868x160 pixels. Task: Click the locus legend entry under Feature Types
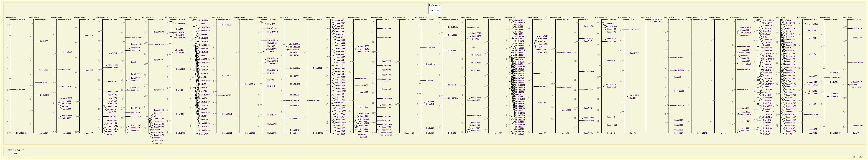14,153
